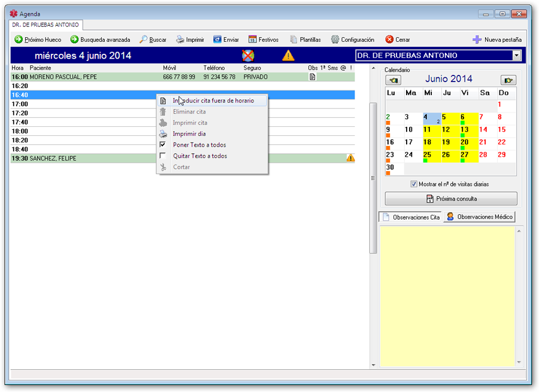Uncheck Mostrar el nº de visitas diarias
Screen dimensions: 539x392
(414, 184)
